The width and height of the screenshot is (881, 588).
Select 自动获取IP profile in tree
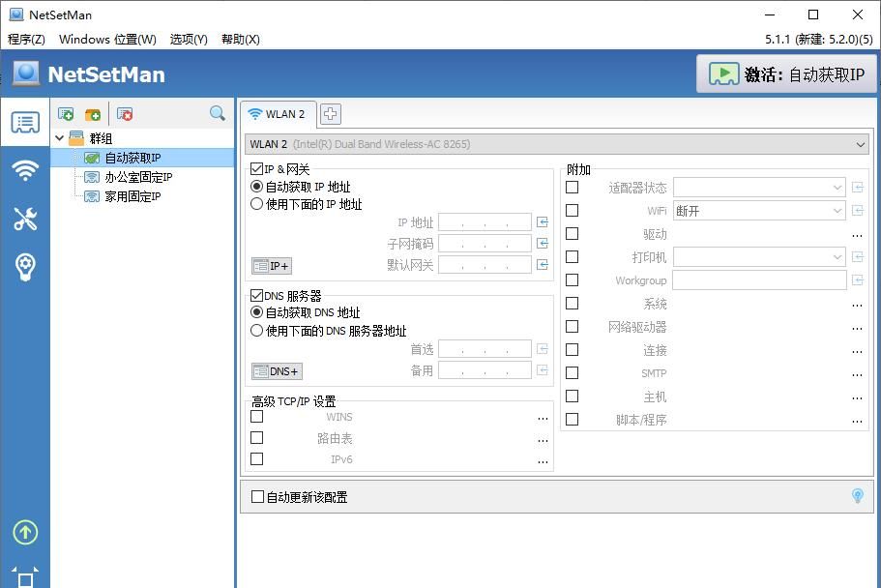point(132,158)
